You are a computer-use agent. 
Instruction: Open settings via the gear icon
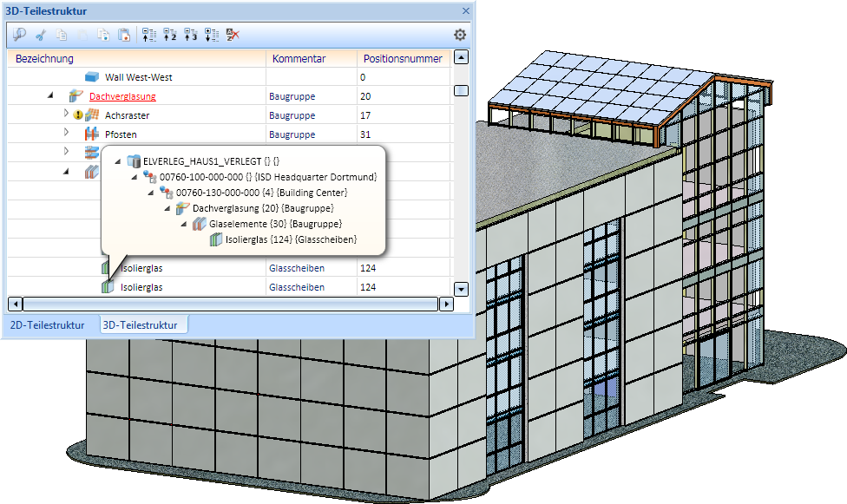pyautogui.click(x=460, y=35)
